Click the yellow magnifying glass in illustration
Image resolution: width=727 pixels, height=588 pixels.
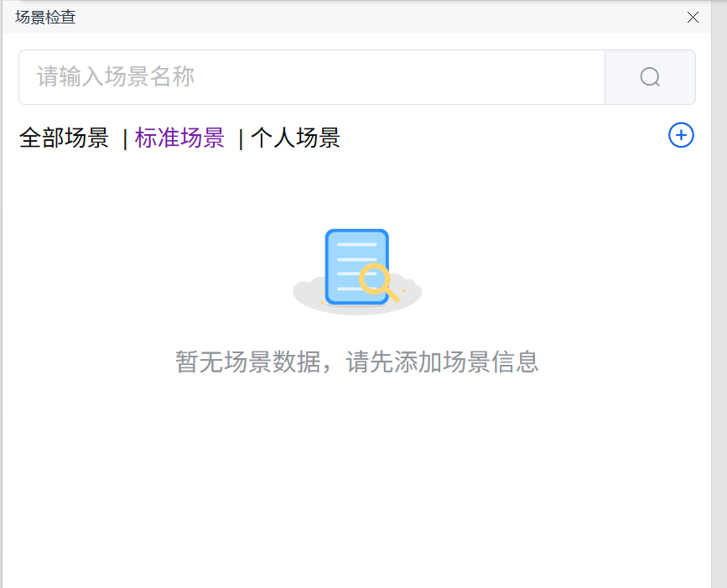pyautogui.click(x=375, y=279)
